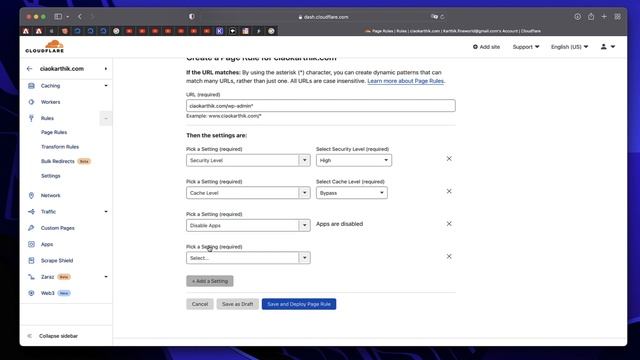Viewport: 640px width, 360px height.
Task: Click Zaraz icon in sidebar
Action: 31,277
